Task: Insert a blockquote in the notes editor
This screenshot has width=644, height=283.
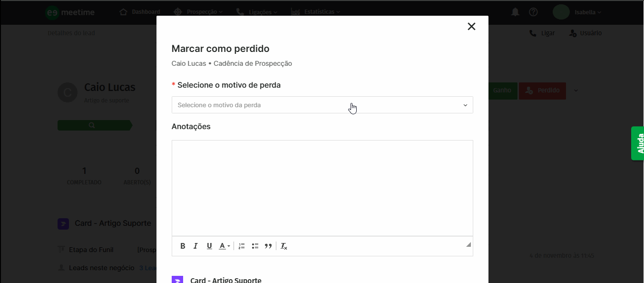Action: [268, 245]
